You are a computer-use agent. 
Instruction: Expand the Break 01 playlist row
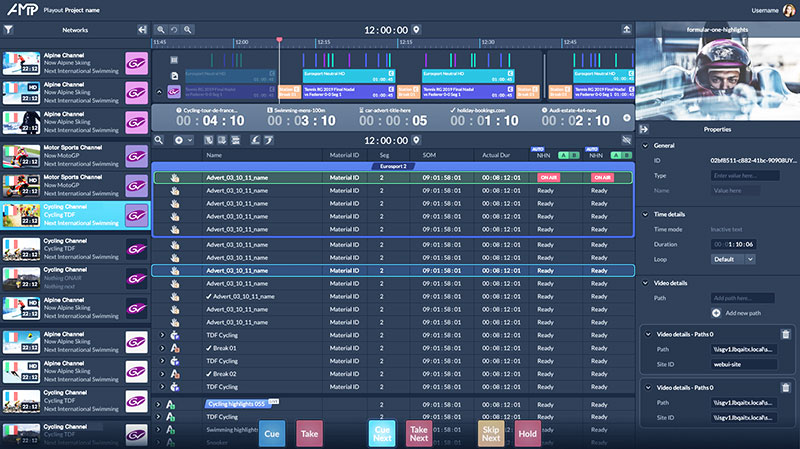click(160, 349)
